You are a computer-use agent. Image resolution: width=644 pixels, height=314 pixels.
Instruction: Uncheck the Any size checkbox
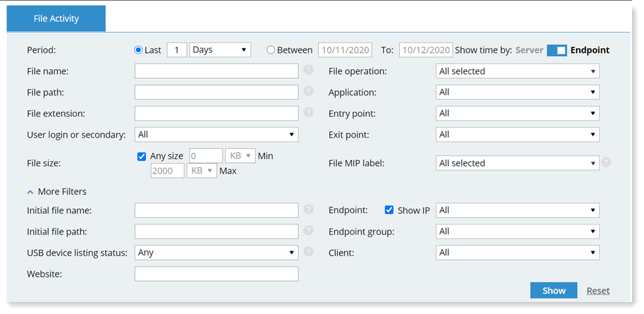[x=141, y=156]
